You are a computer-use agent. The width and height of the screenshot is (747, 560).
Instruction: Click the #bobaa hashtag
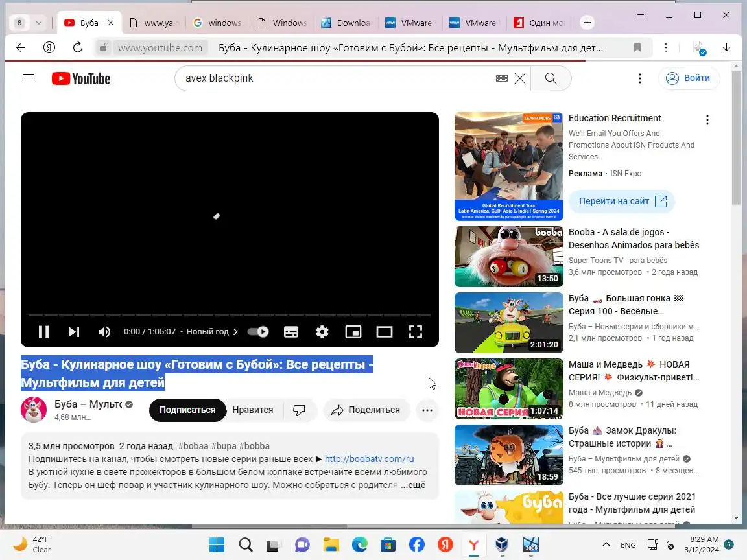tap(193, 446)
